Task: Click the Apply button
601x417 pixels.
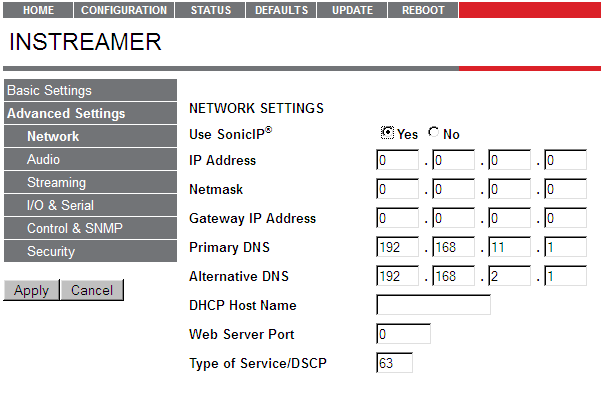Action: 31,290
